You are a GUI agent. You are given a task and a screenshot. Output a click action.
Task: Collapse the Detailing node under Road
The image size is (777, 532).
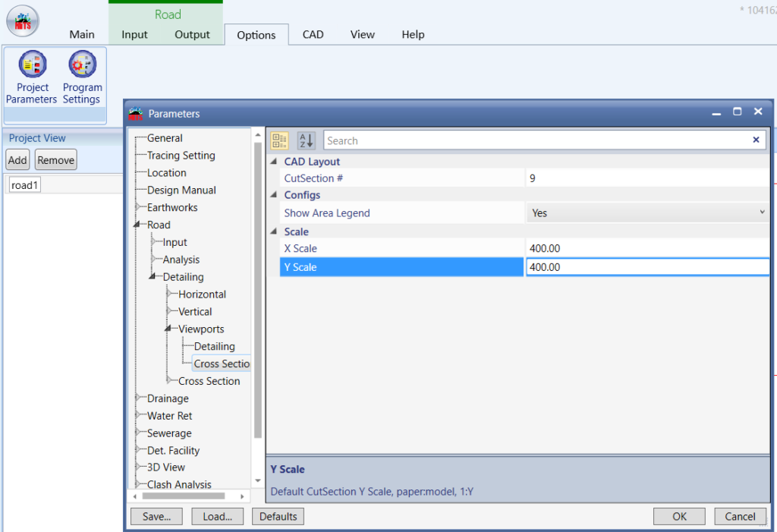coord(153,276)
